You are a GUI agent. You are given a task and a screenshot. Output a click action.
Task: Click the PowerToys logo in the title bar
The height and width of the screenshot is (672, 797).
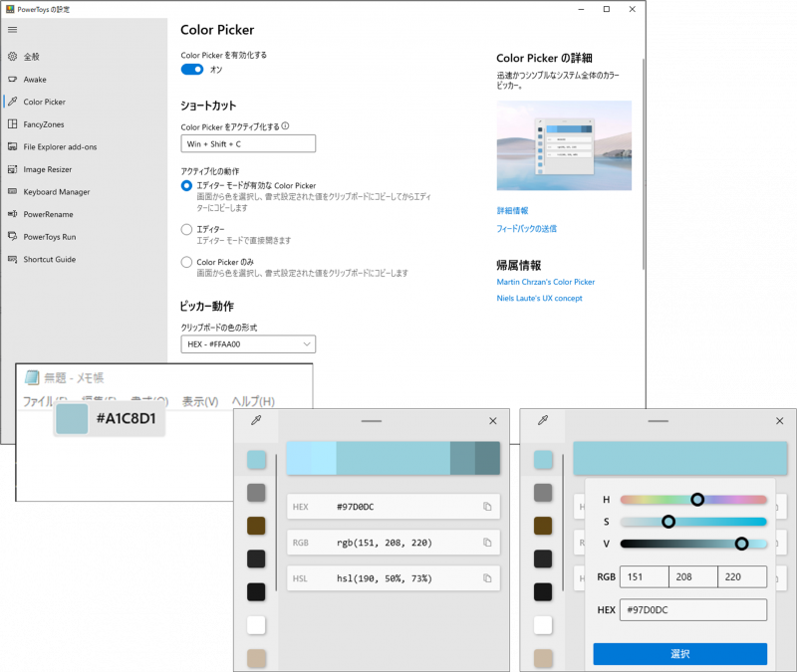[x=10, y=9]
